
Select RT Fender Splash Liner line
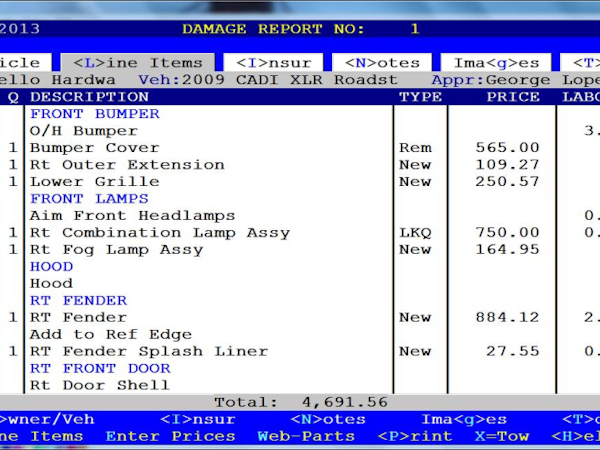coord(149,351)
